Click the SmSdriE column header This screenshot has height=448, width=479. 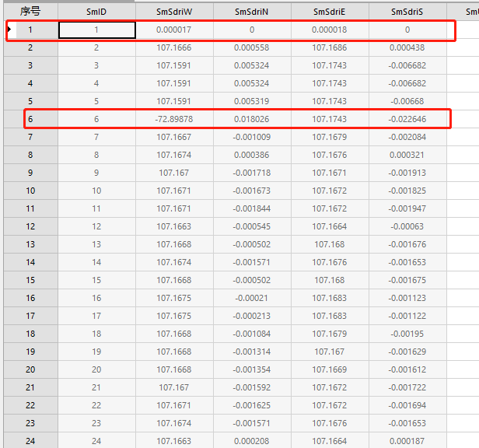pyautogui.click(x=330, y=12)
